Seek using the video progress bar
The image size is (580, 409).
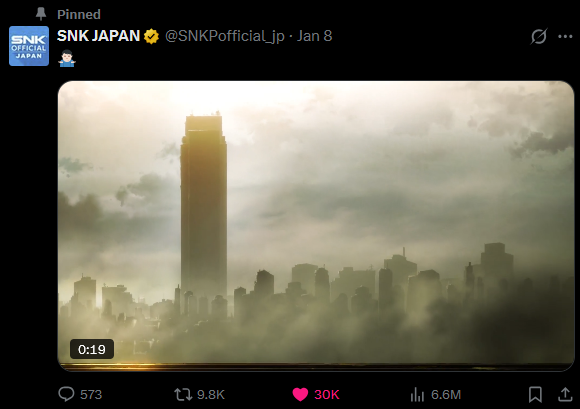pos(316,368)
